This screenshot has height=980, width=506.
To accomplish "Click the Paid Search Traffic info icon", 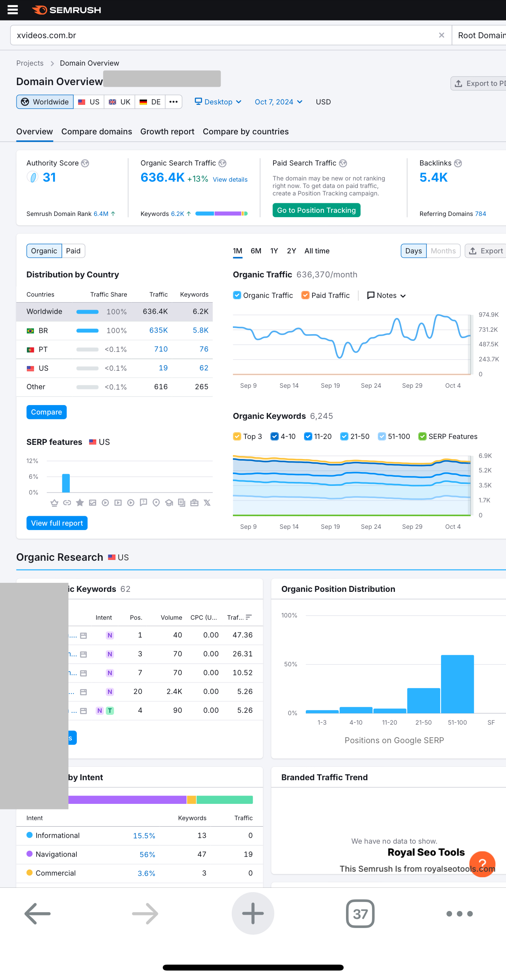I will 343,163.
